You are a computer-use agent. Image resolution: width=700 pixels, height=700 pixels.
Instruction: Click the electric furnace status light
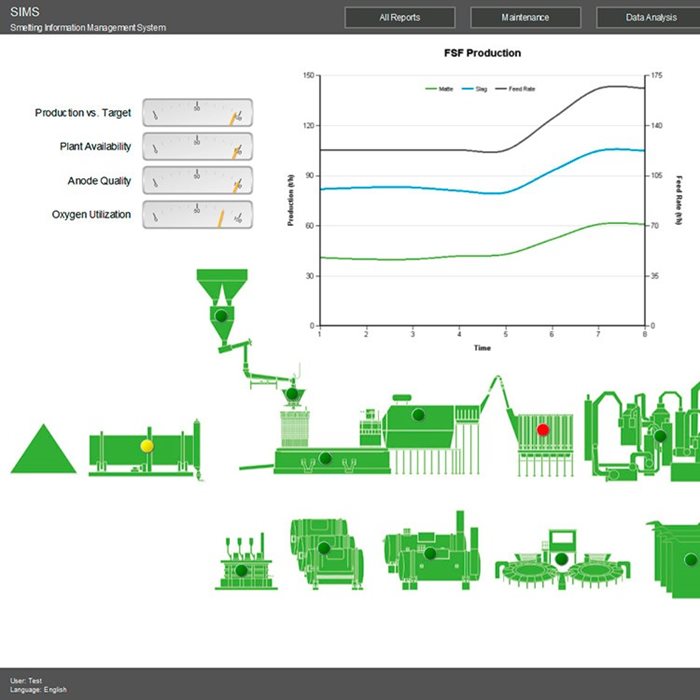click(242, 570)
